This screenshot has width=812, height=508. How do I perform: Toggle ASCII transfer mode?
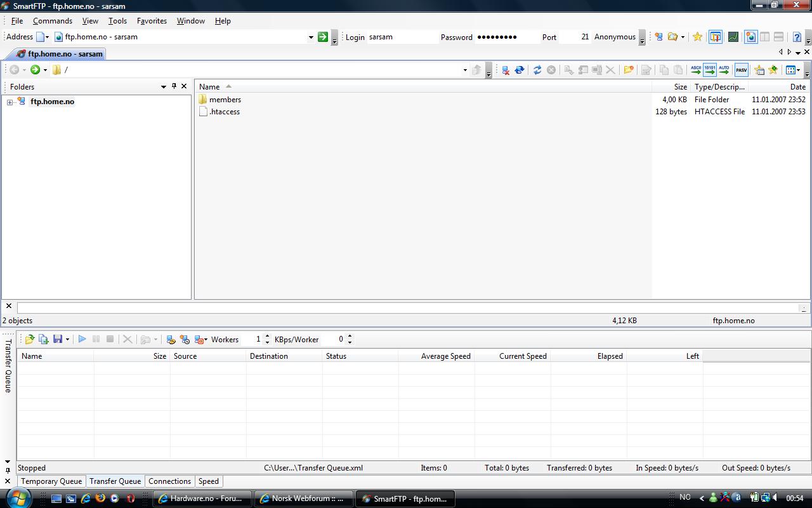coord(696,70)
